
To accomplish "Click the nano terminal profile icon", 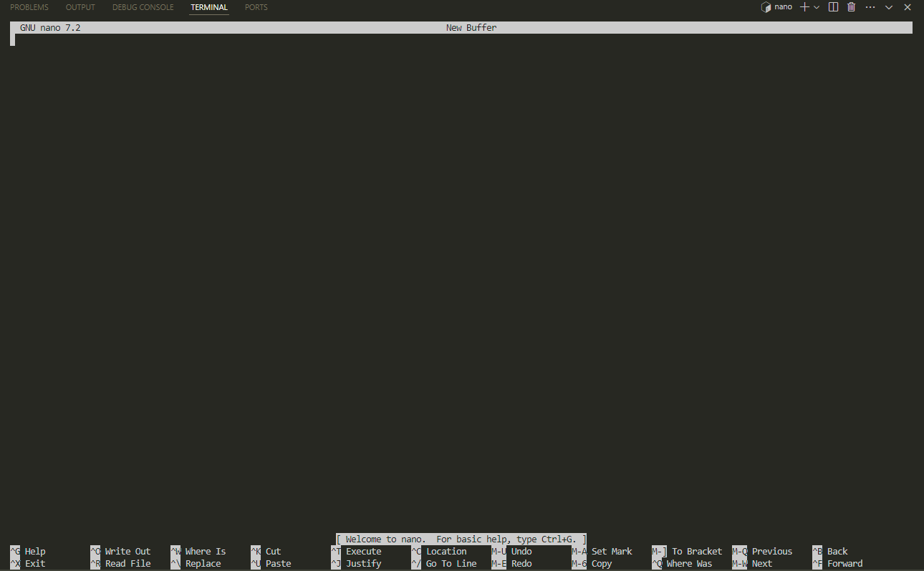I will [766, 7].
